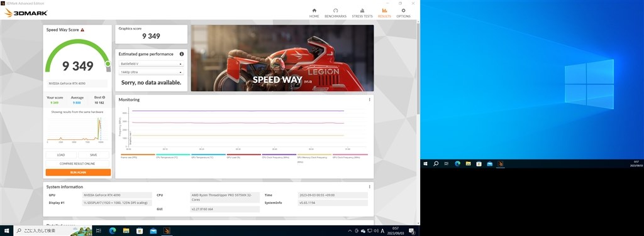
Task: Open System information panel kebab menu
Action: pos(369,186)
